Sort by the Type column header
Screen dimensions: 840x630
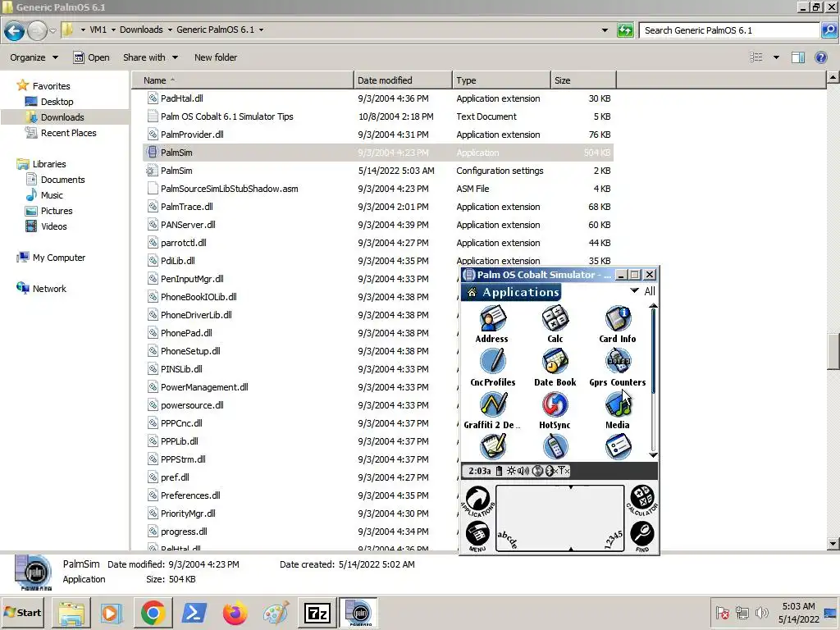pos(501,80)
